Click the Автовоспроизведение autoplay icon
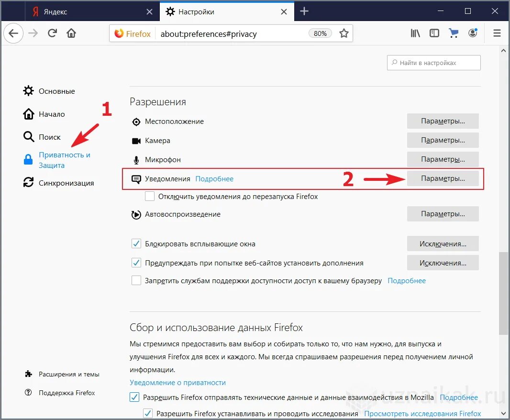This screenshot has width=510, height=420. tap(136, 215)
